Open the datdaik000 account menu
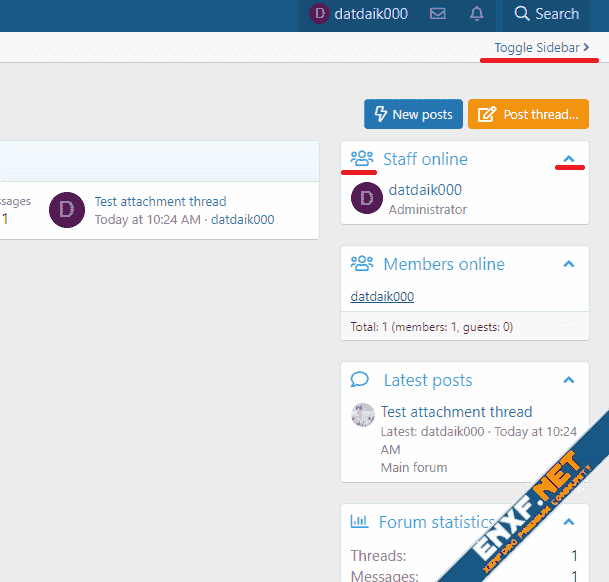Image resolution: width=609 pixels, height=582 pixels. click(357, 14)
